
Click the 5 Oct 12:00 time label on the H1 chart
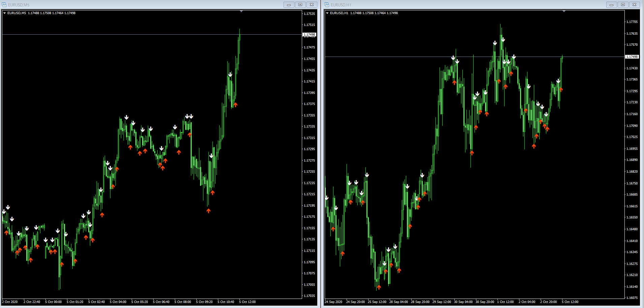pos(570,302)
